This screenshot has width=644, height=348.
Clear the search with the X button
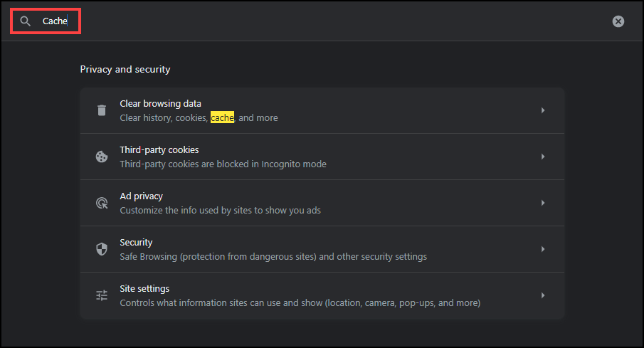coord(618,21)
